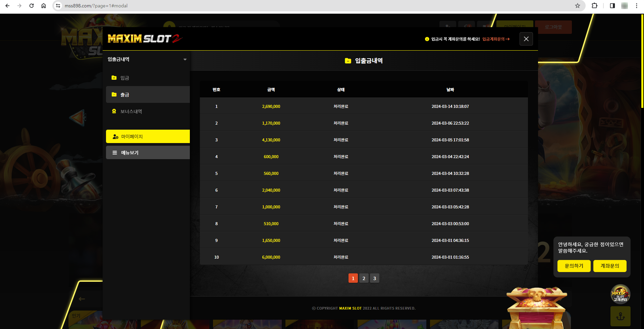Click the date 2024-03-06 22:53:22

[x=450, y=123]
